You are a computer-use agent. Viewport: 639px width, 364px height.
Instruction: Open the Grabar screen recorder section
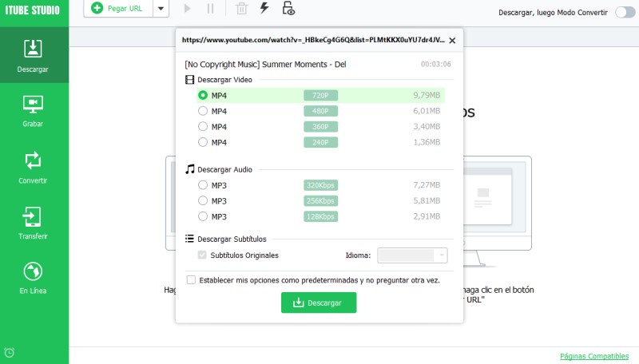pyautogui.click(x=33, y=111)
